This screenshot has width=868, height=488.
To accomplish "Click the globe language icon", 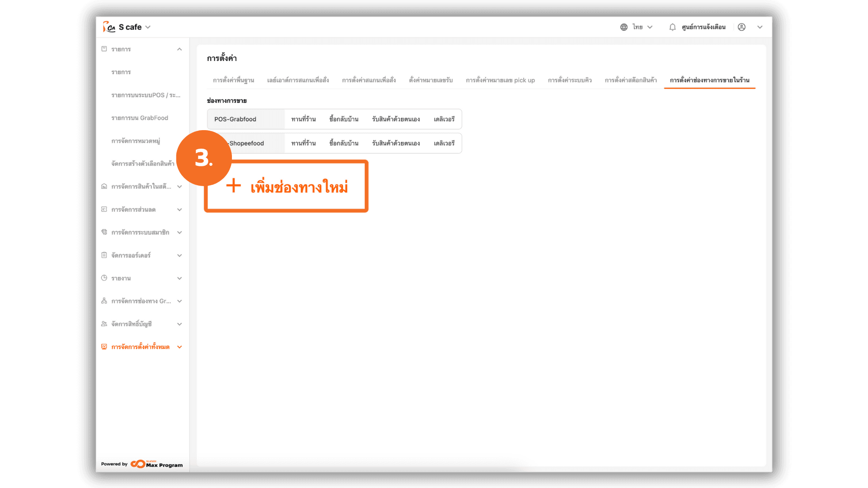I will coord(624,27).
